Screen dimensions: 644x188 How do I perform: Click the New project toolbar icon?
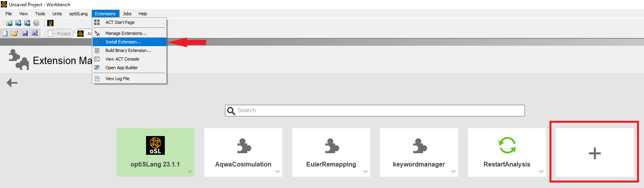pyautogui.click(x=5, y=33)
